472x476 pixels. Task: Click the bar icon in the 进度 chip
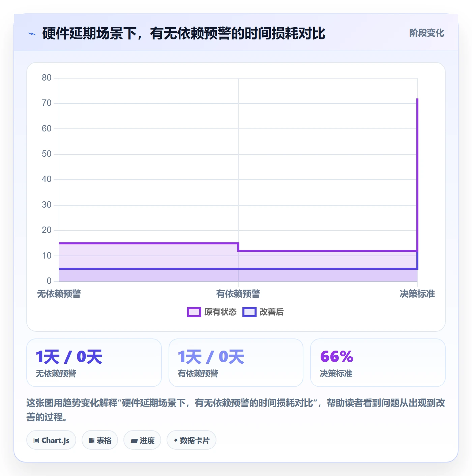click(x=134, y=441)
